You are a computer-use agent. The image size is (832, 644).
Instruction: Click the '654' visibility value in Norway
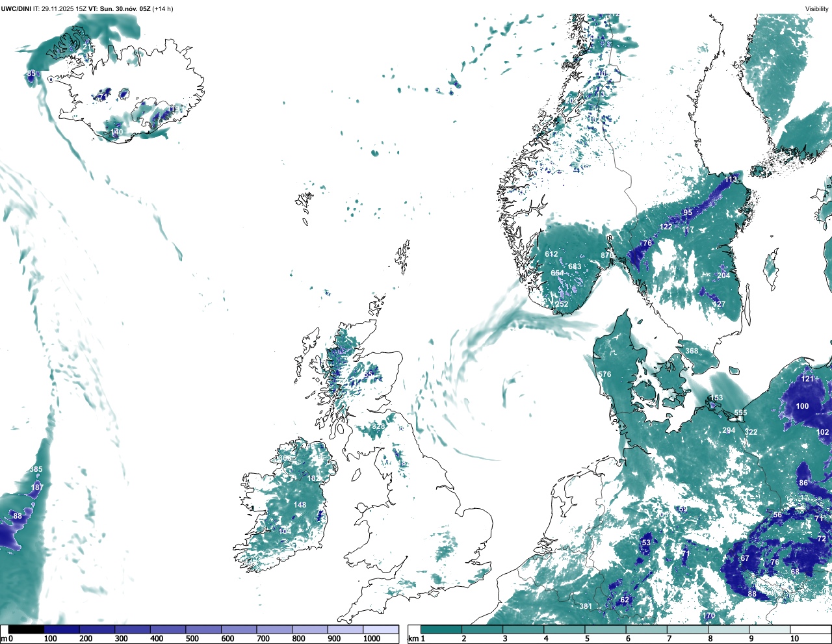(558, 273)
